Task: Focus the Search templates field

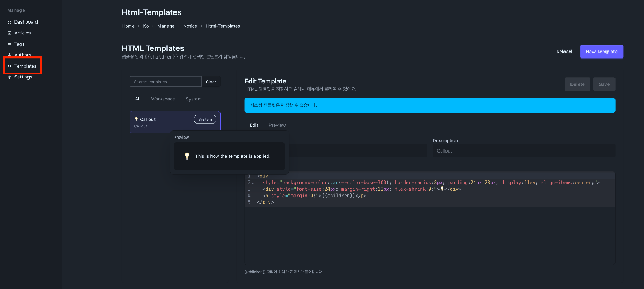Action: [166, 82]
